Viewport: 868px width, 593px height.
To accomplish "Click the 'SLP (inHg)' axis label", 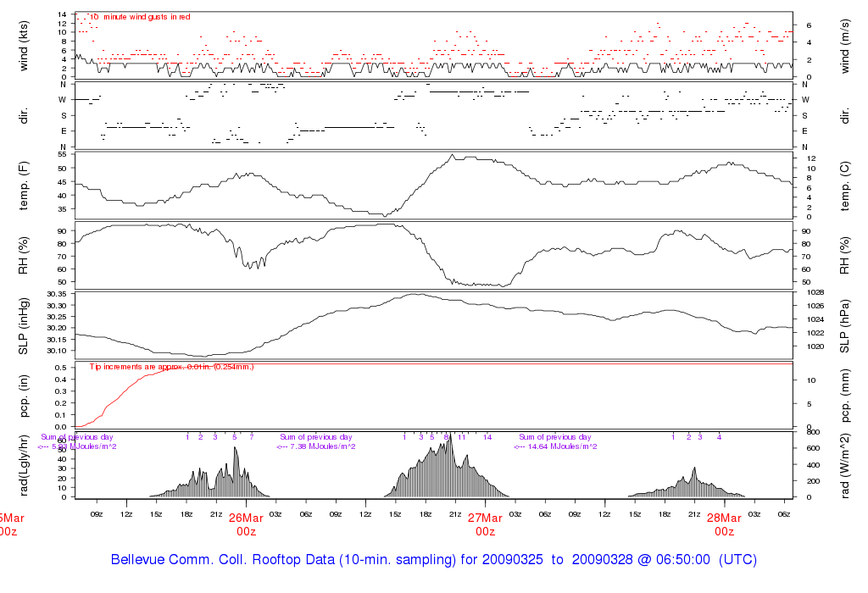I will [24, 326].
